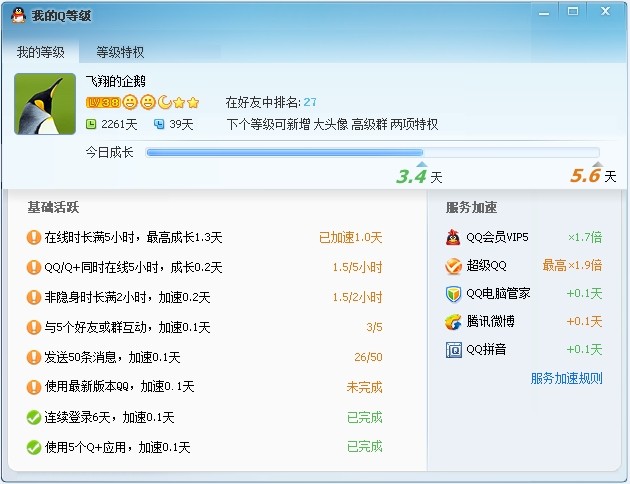The width and height of the screenshot is (630, 484).
Task: Click the 超级QQ orange checkmark icon
Action: point(453,265)
